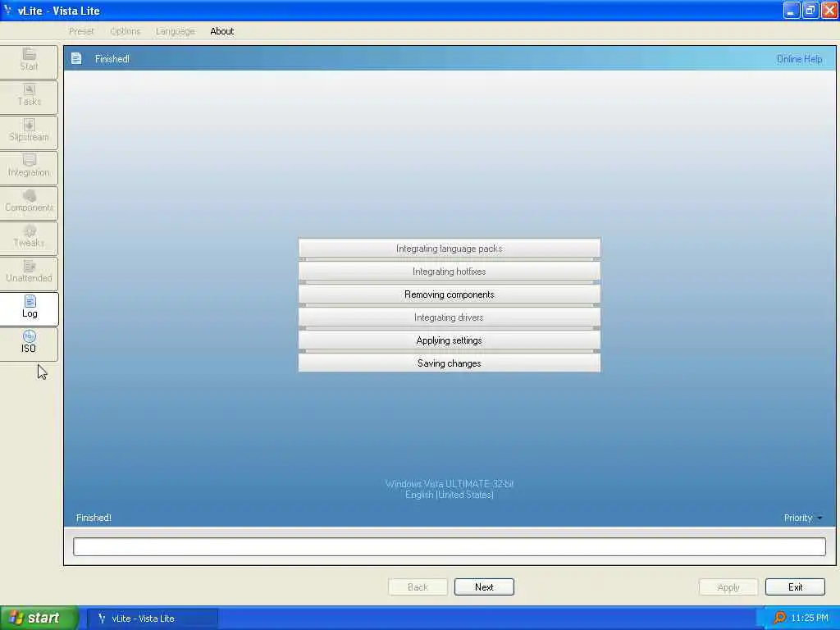
Task: Click the magnifier icon in system tray
Action: (x=779, y=618)
